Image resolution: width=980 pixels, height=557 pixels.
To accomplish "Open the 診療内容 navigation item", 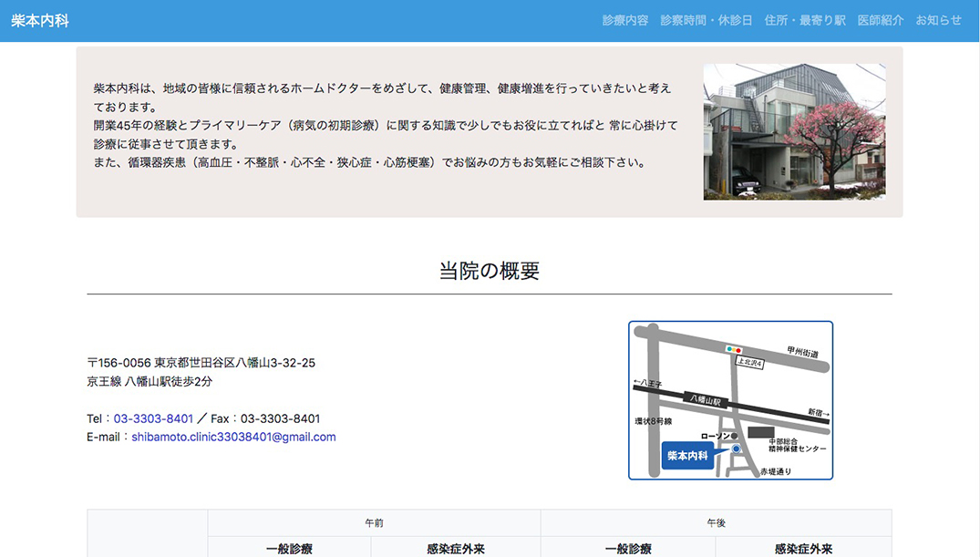I will point(624,20).
